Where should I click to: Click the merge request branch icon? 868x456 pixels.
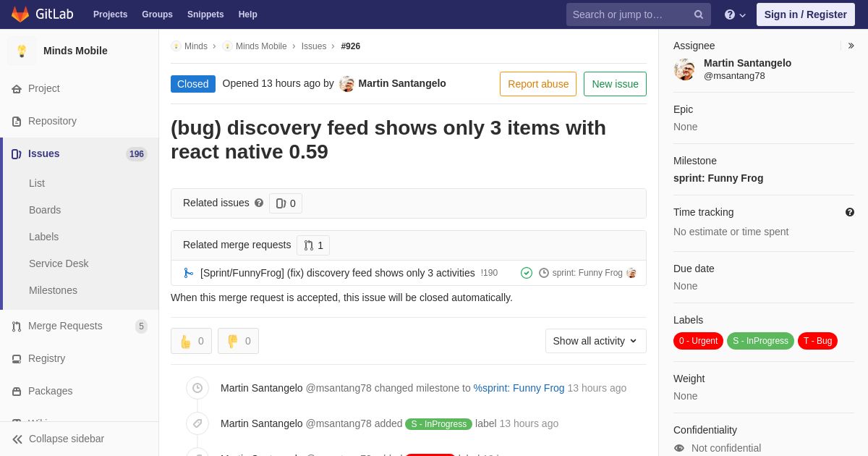tap(189, 273)
